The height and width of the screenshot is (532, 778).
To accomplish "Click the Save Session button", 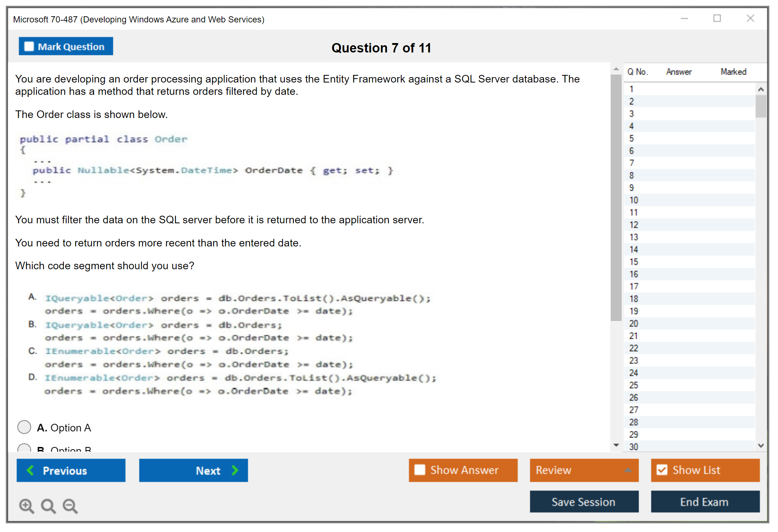I will coord(584,502).
